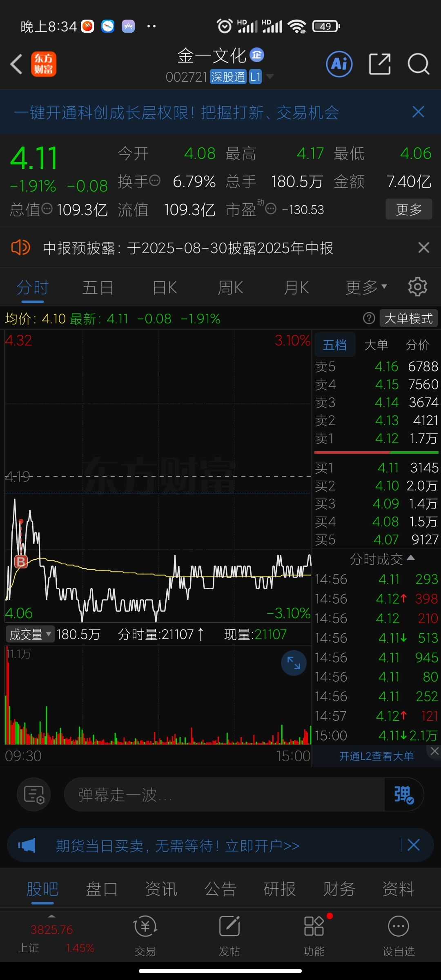Open the 成交量 indicator dropdown
The height and width of the screenshot is (980, 441).
point(30,634)
